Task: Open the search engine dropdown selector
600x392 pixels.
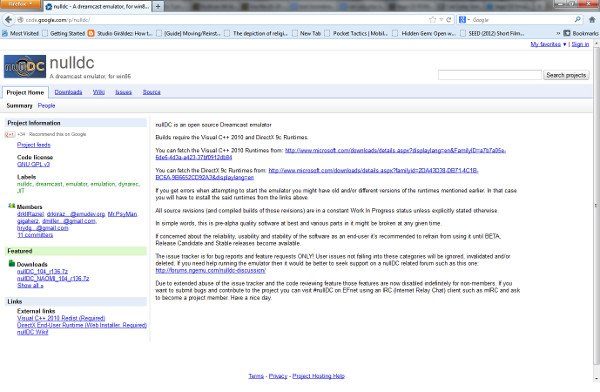Action: click(x=464, y=20)
